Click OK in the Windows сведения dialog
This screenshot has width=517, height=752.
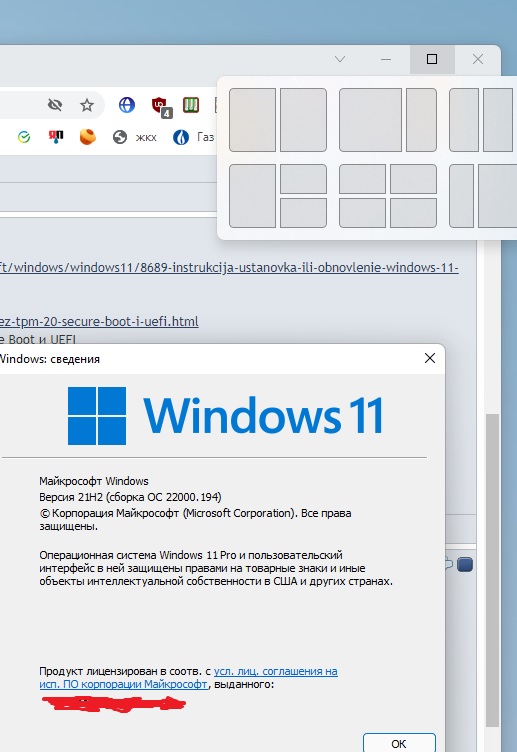(399, 743)
